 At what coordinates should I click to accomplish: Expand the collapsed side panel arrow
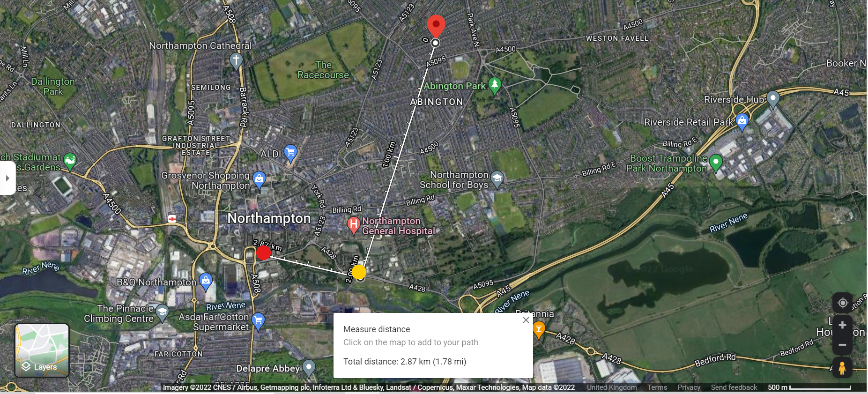(7, 178)
